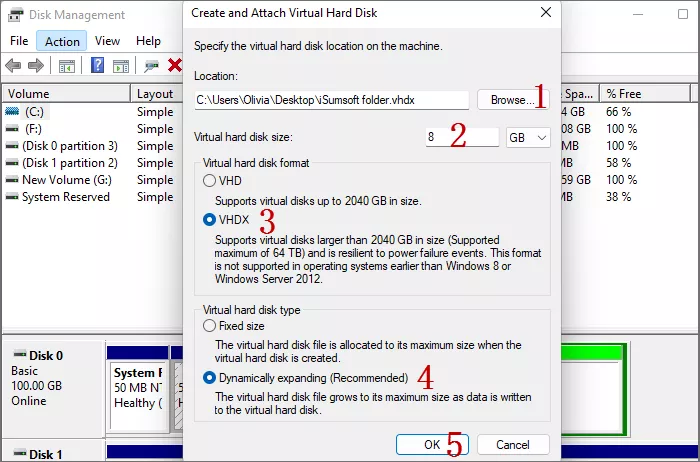The width and height of the screenshot is (700, 462).
Task: Click the Disk 0 icon in lower pane
Action: (20, 355)
